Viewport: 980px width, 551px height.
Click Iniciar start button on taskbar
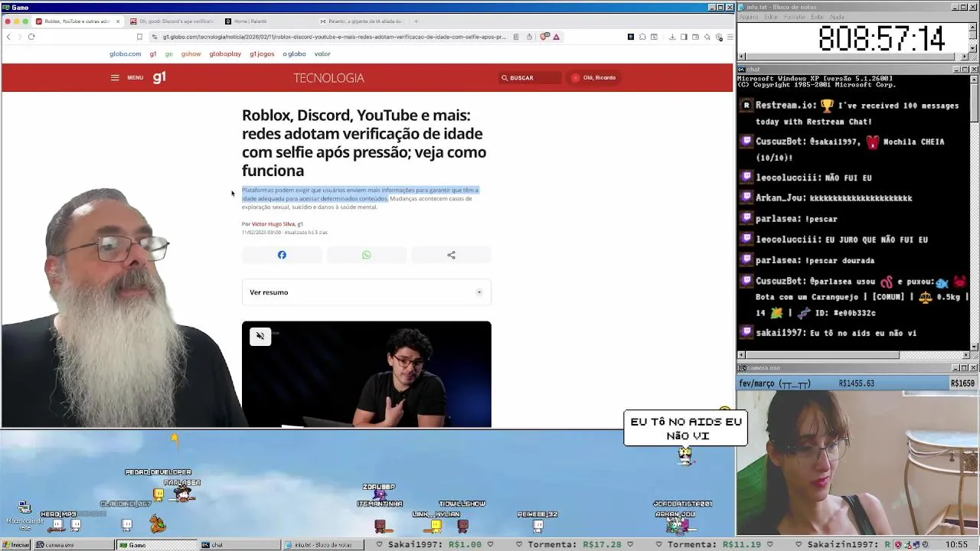pos(16,545)
